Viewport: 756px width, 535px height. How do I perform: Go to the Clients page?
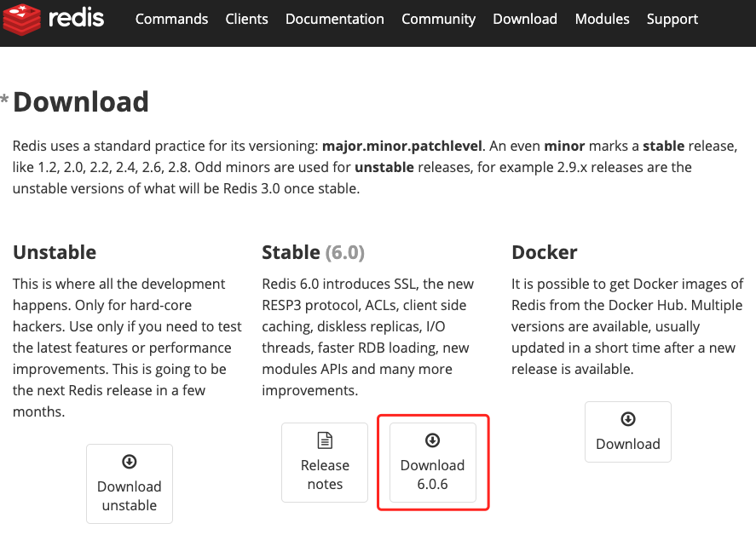pos(246,19)
